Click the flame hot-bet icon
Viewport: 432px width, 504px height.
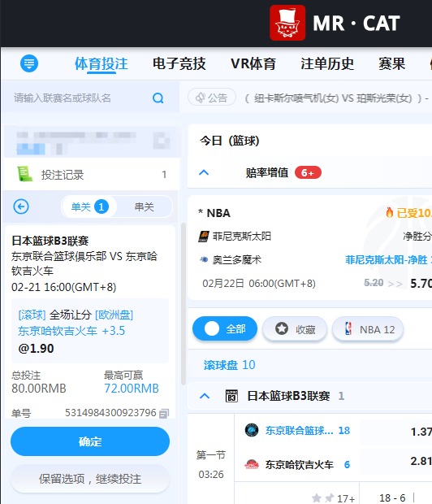[389, 212]
